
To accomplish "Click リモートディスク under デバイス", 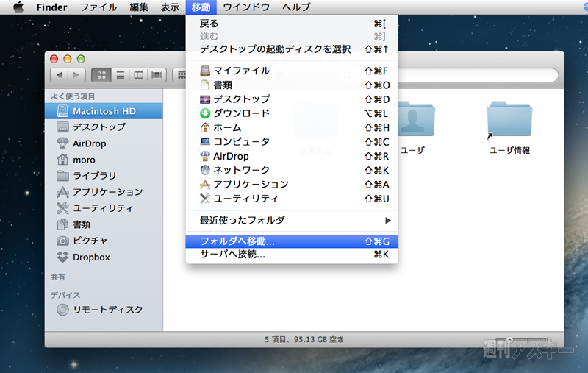I will point(107,310).
